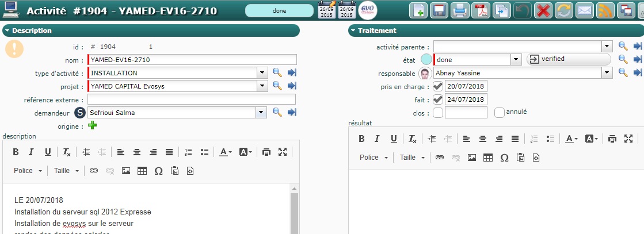Click the 'référence externe' input field
The height and width of the screenshot is (234, 644).
click(192, 99)
